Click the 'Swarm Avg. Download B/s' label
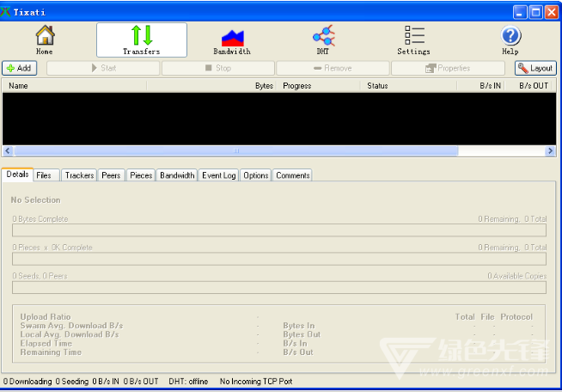The width and height of the screenshot is (562, 392). [x=71, y=326]
